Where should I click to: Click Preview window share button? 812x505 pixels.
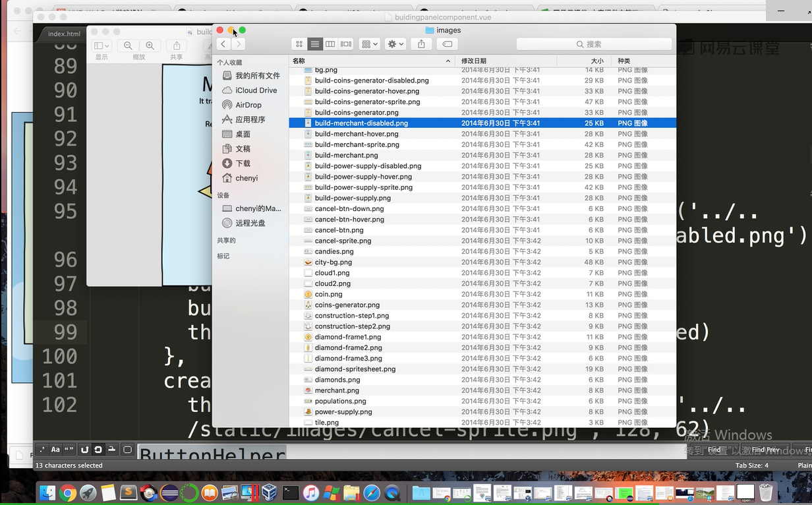177,45
